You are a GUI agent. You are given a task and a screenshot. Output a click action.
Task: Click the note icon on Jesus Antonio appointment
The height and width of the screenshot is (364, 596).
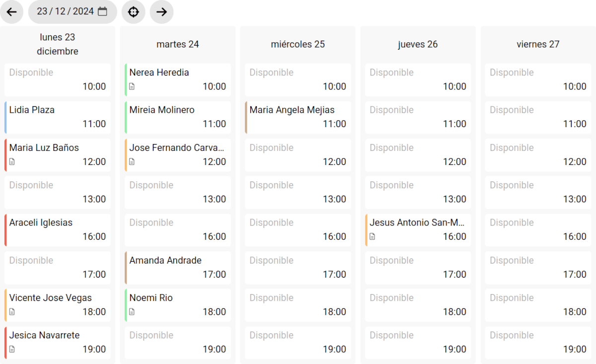[372, 237]
